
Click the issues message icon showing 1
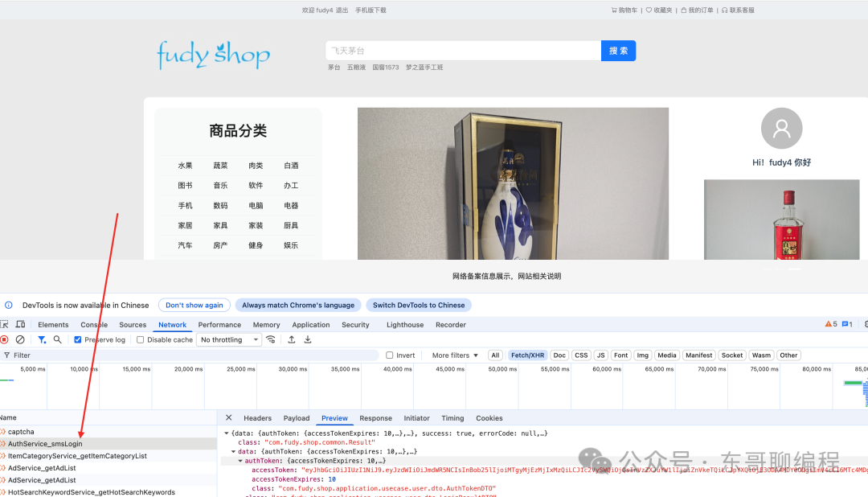847,324
